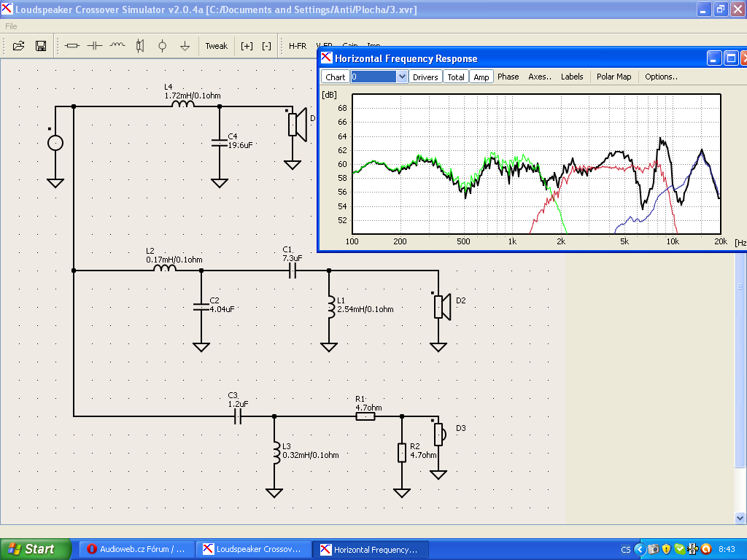This screenshot has height=560, width=747.
Task: Open the Options.. menu
Action: (661, 77)
